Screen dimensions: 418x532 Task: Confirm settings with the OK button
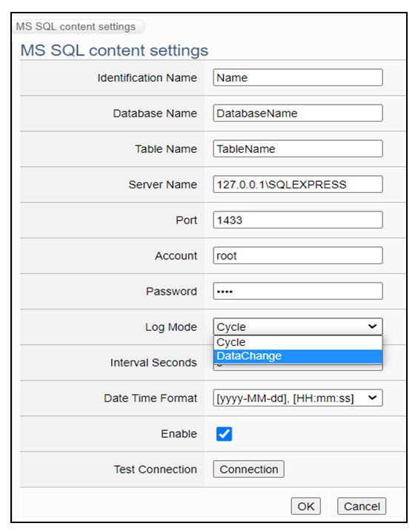click(305, 506)
